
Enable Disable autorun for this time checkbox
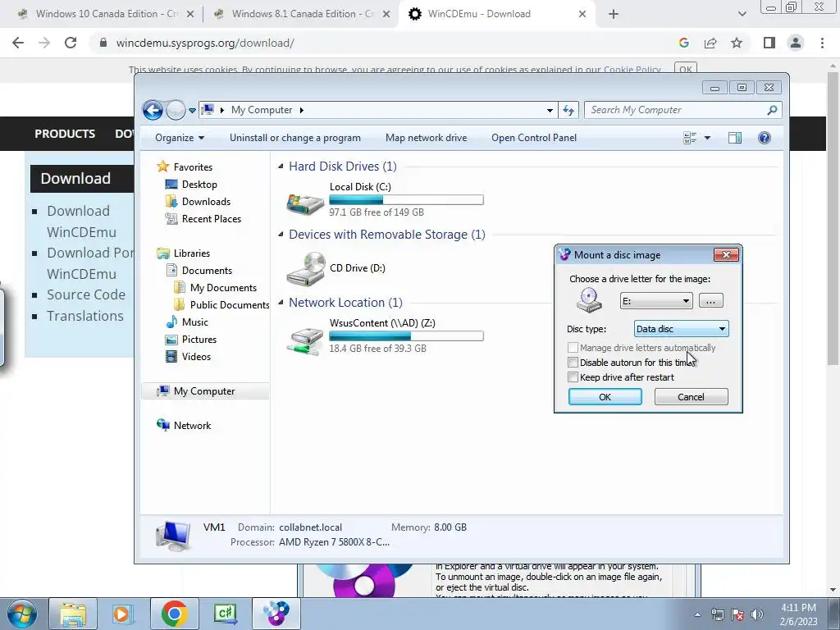[573, 363]
